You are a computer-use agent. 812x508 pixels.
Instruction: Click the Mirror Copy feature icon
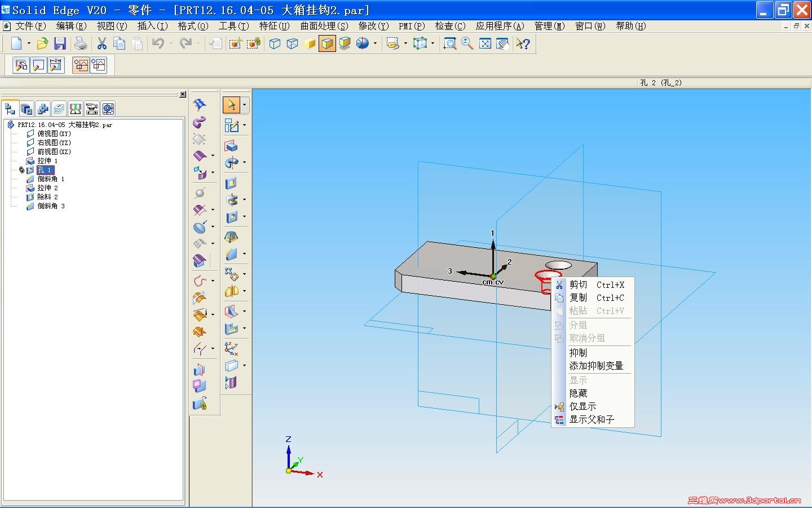click(x=231, y=291)
